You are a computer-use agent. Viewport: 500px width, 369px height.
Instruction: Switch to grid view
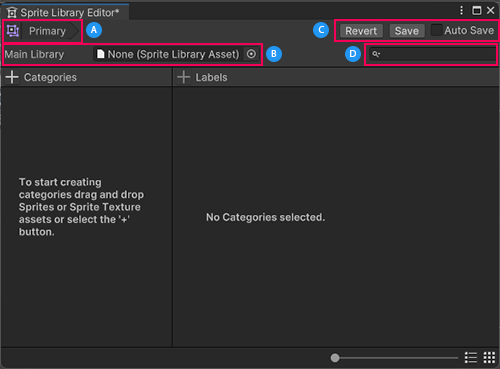click(489, 358)
